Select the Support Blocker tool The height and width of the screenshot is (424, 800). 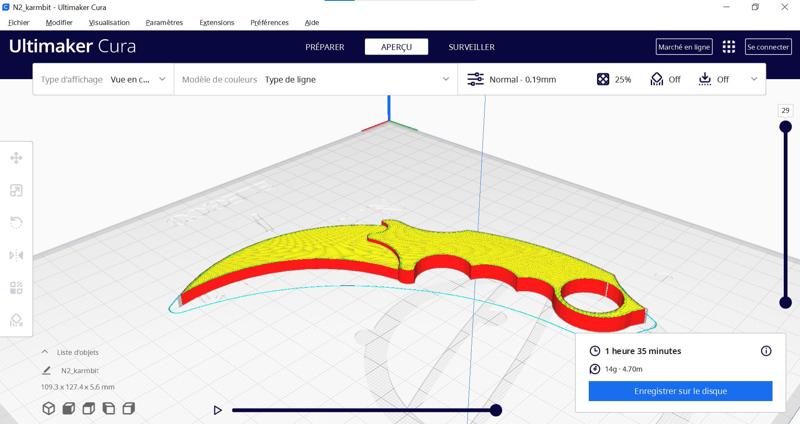(16, 320)
